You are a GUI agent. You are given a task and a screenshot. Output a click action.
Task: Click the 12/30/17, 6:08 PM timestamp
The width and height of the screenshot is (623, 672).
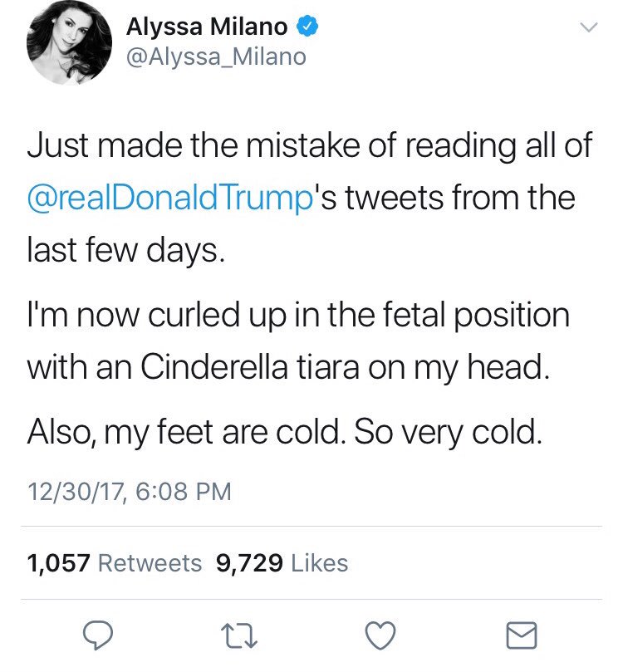130,491
